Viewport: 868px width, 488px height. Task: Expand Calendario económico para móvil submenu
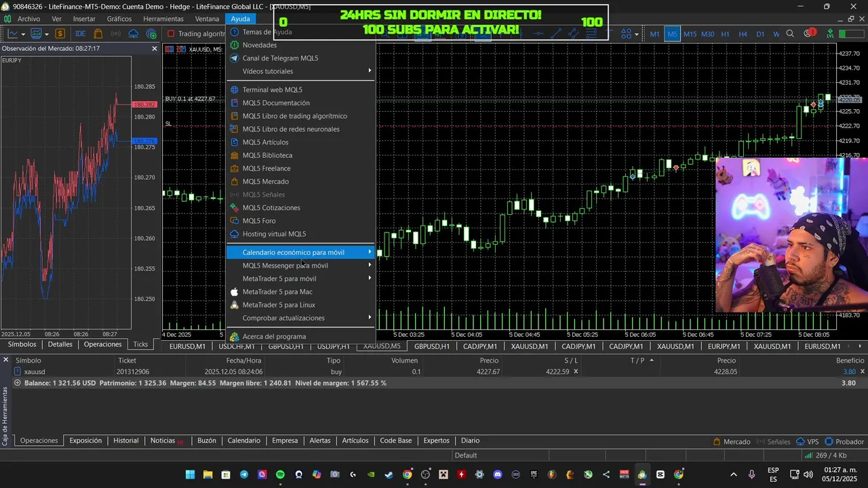[x=300, y=252]
